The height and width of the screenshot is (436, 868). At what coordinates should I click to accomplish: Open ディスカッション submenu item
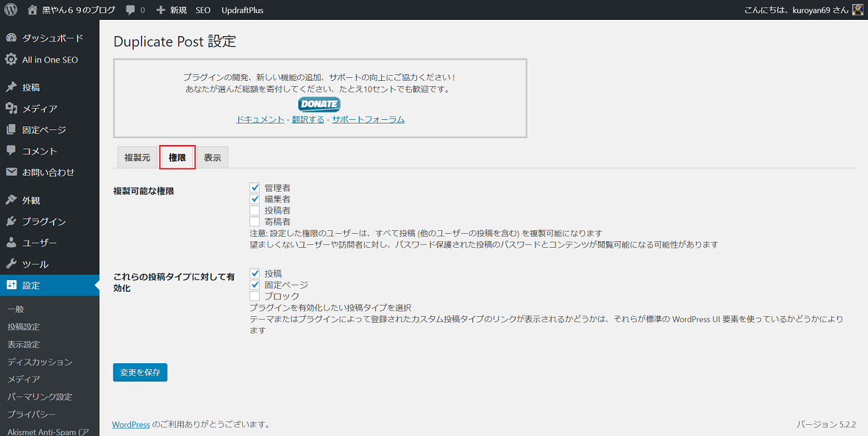point(40,362)
